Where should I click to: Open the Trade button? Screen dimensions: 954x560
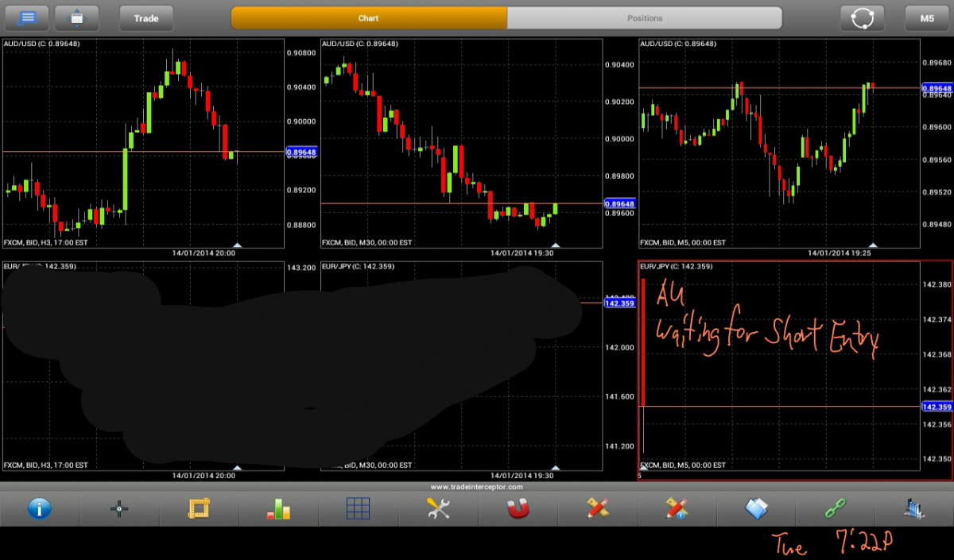pyautogui.click(x=146, y=17)
